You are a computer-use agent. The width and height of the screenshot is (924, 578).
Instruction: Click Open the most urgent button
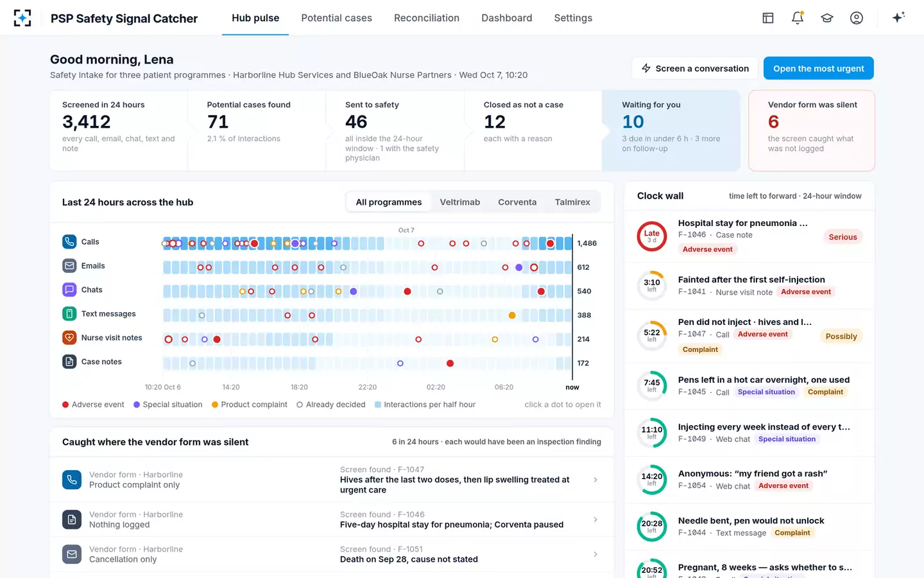pyautogui.click(x=819, y=68)
